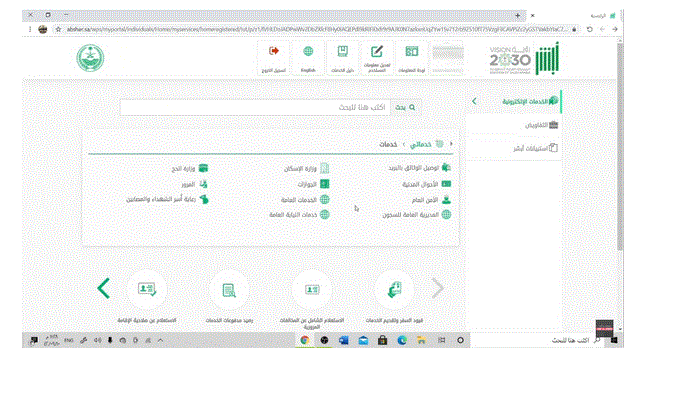Click in the اكتب هنا للبحث site search field

pos(255,107)
